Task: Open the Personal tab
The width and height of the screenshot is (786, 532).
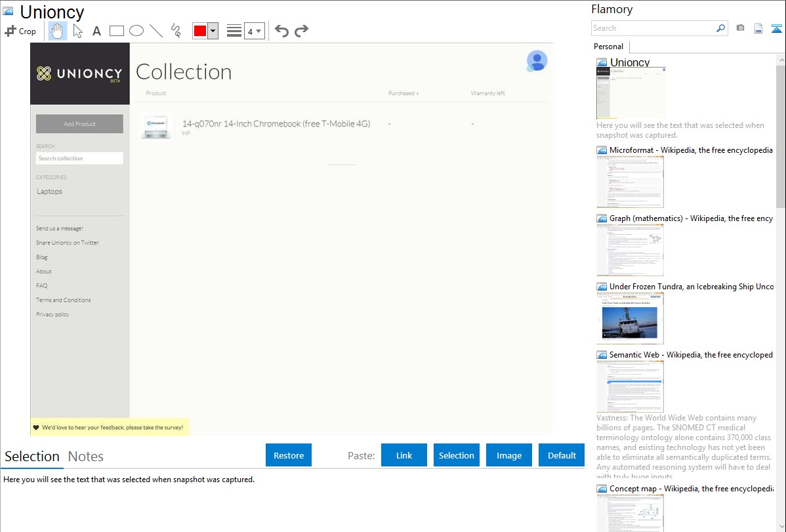Action: click(608, 47)
